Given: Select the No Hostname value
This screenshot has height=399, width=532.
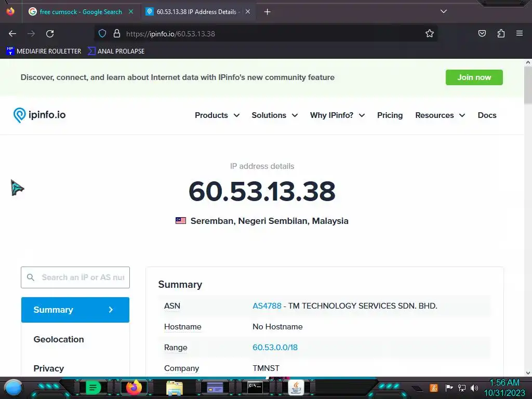Looking at the screenshot, I should coord(277,327).
